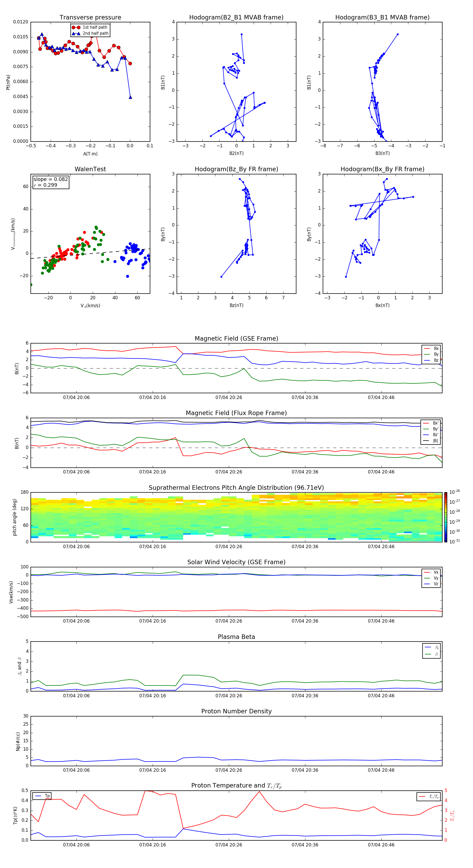Click the 10^-26 label on the colorbar

point(455,492)
